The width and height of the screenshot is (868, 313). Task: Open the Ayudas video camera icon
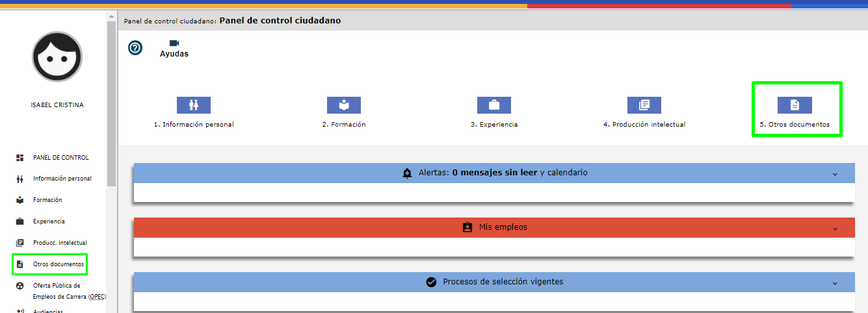174,44
